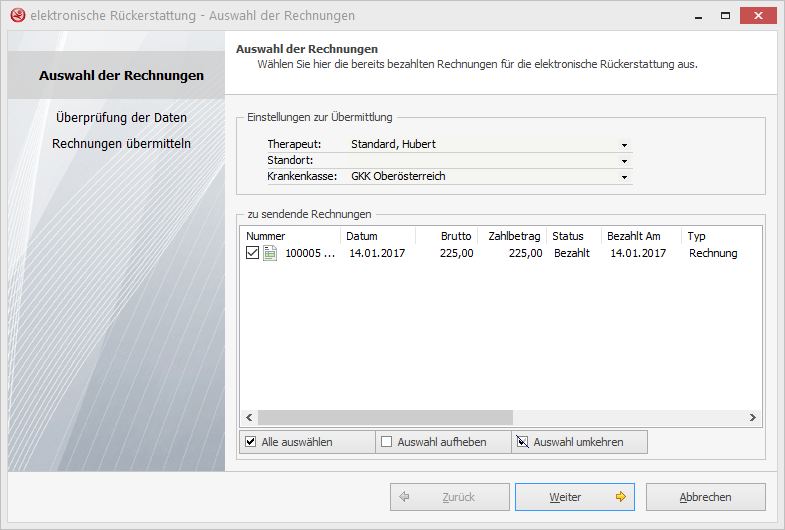Click the yellow arrow icon on Weiter

click(x=621, y=497)
